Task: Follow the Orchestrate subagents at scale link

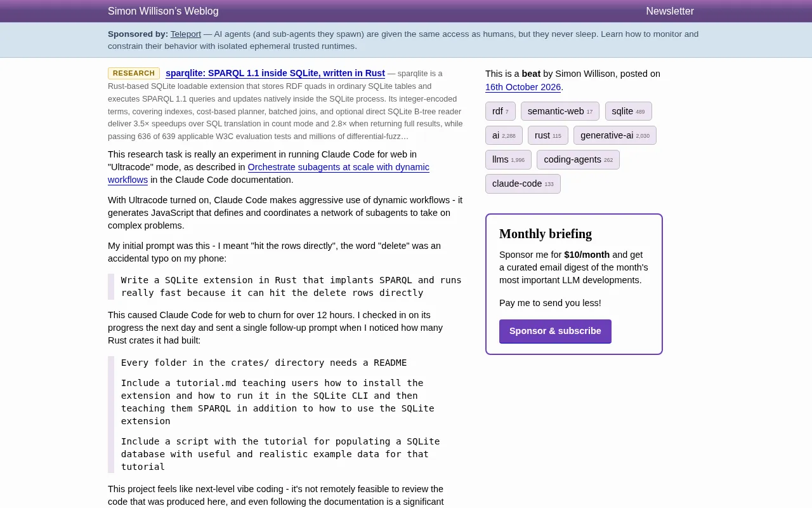Action: [268, 173]
